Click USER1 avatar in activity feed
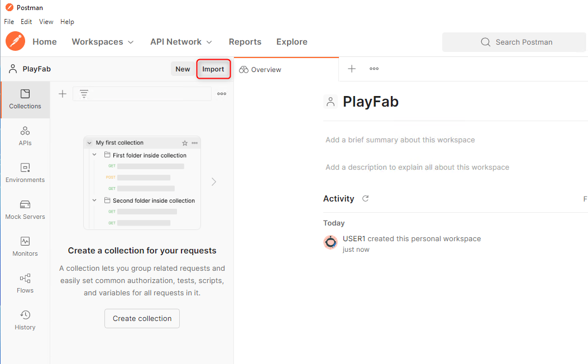This screenshot has height=364, width=588. tap(331, 242)
